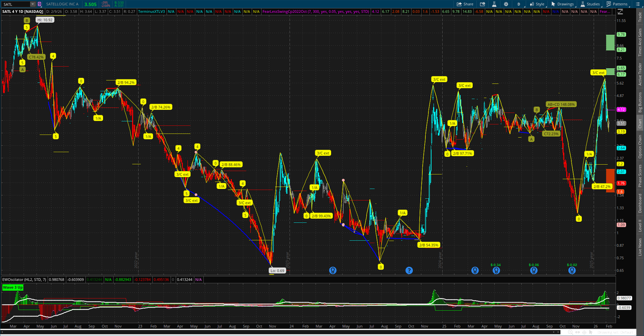Open the Trade sidebar tab
The height and width of the screenshot is (336, 644).
tap(639, 17)
